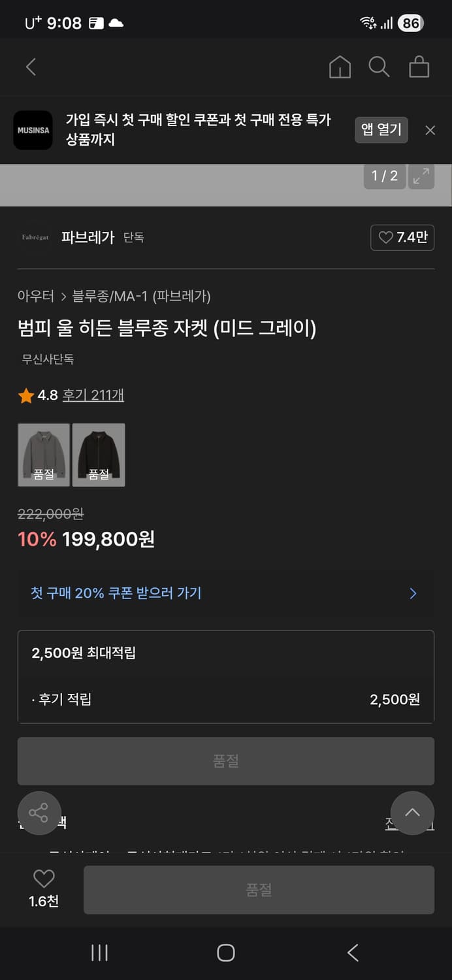Select the gray jacket thumbnail

click(x=43, y=455)
